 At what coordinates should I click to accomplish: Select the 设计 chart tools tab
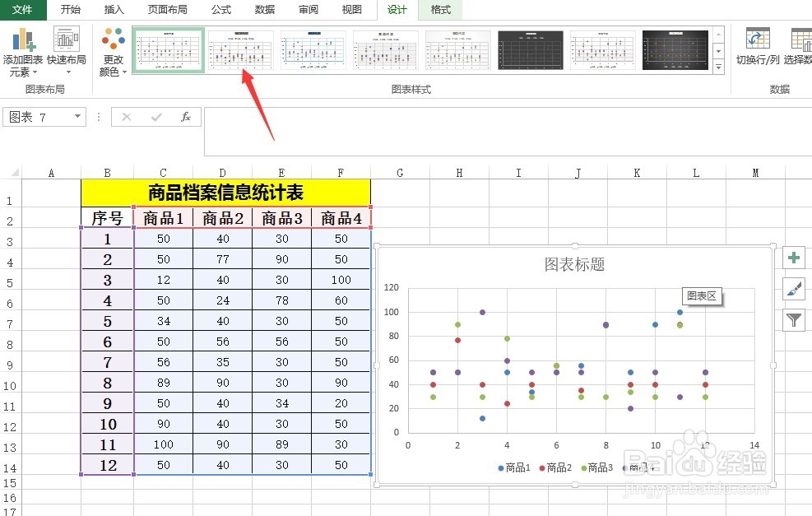(397, 10)
